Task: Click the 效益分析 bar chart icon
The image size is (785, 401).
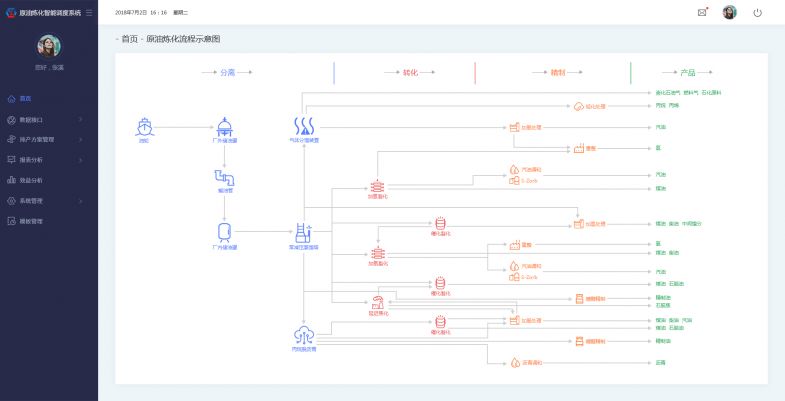Action: [12, 180]
